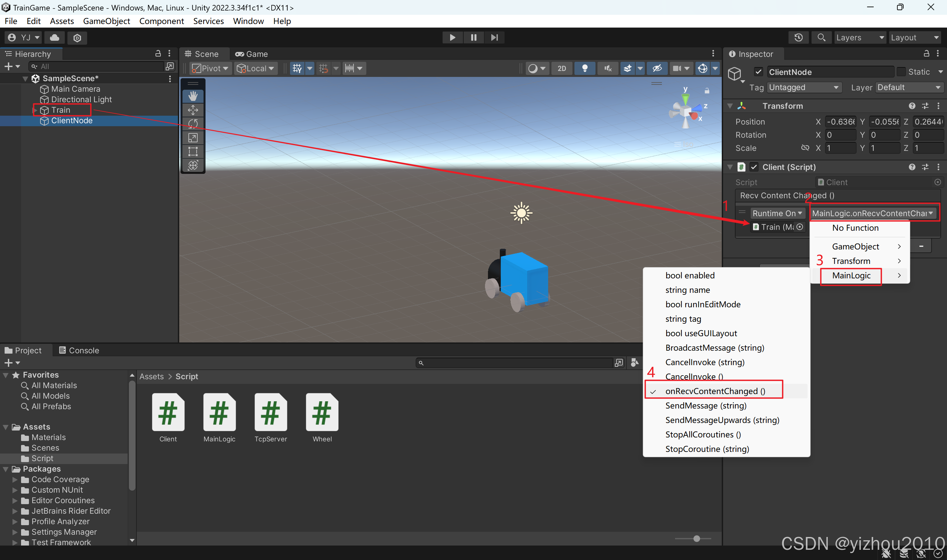Lock the Inspector panel
Image resolution: width=947 pixels, height=560 pixels.
pyautogui.click(x=926, y=54)
